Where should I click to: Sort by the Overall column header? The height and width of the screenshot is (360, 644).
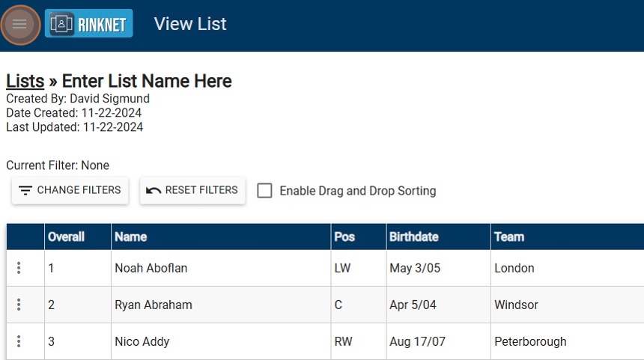pyautogui.click(x=66, y=237)
